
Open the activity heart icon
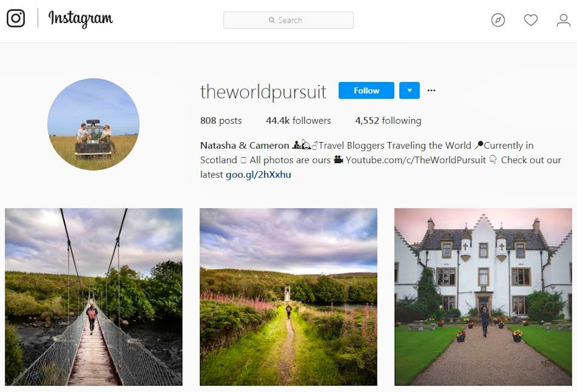531,20
